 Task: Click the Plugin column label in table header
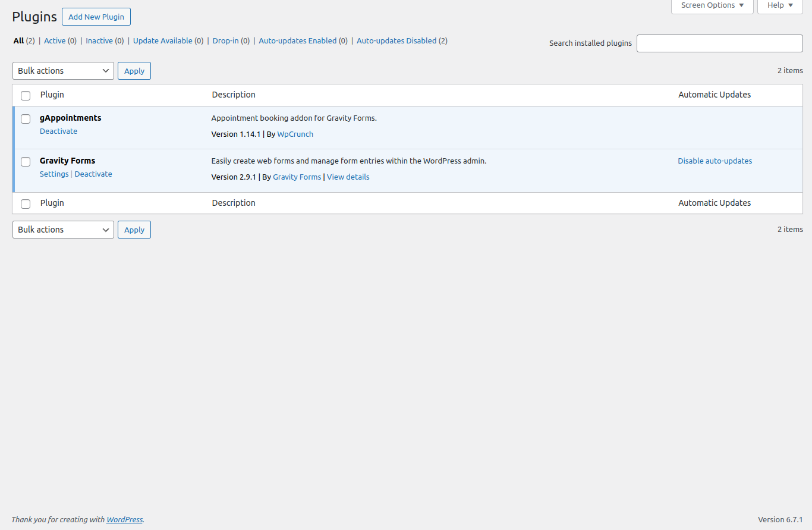[52, 95]
